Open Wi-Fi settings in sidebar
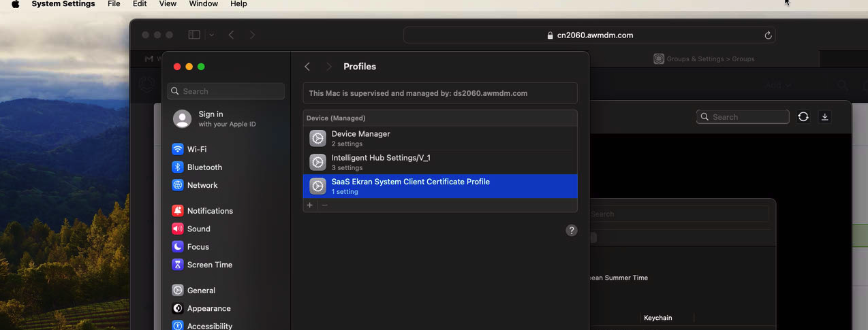This screenshot has width=868, height=330. tap(196, 149)
